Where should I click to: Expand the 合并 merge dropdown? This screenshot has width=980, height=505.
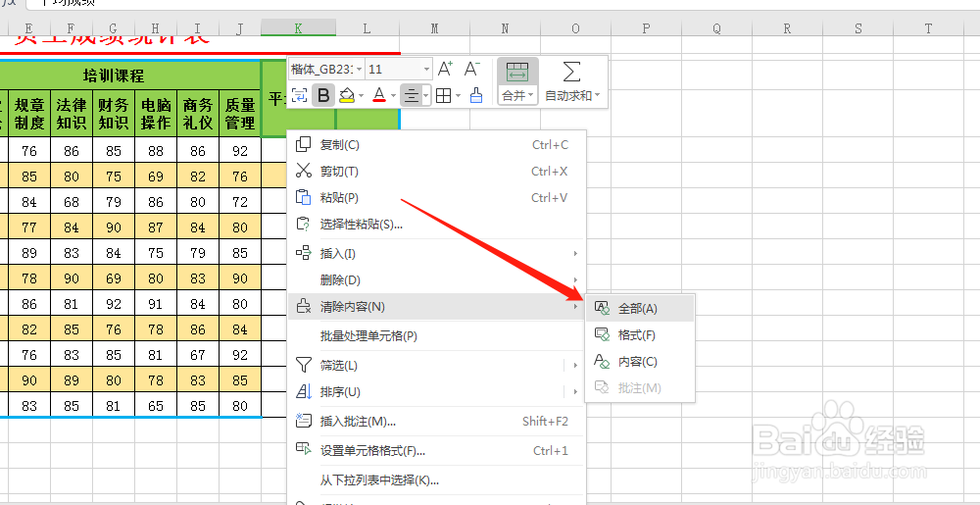click(517, 96)
